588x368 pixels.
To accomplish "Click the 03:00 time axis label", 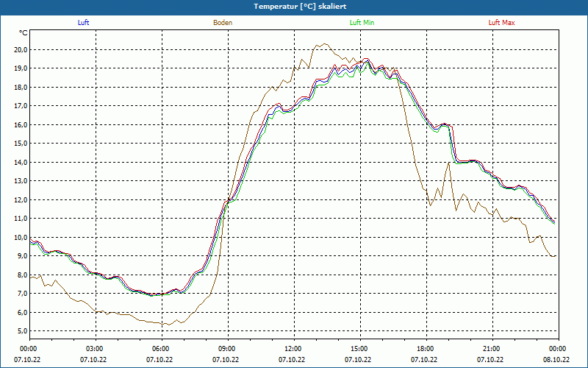I will tap(96, 349).
